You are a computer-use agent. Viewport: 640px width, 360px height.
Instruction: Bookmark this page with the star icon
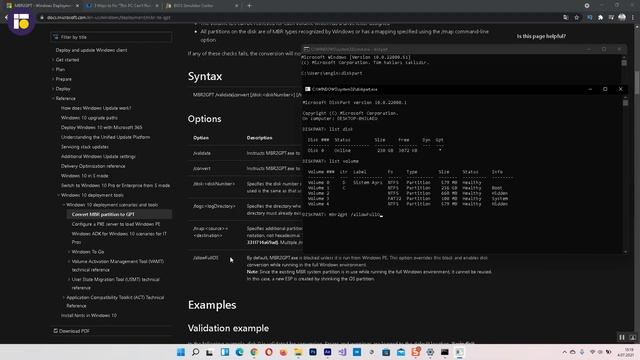(577, 18)
